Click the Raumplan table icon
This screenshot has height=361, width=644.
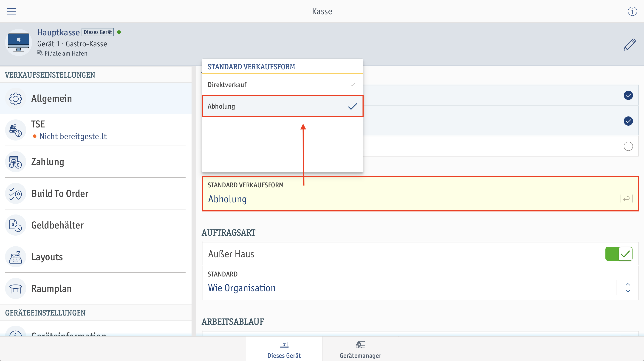[15, 289]
